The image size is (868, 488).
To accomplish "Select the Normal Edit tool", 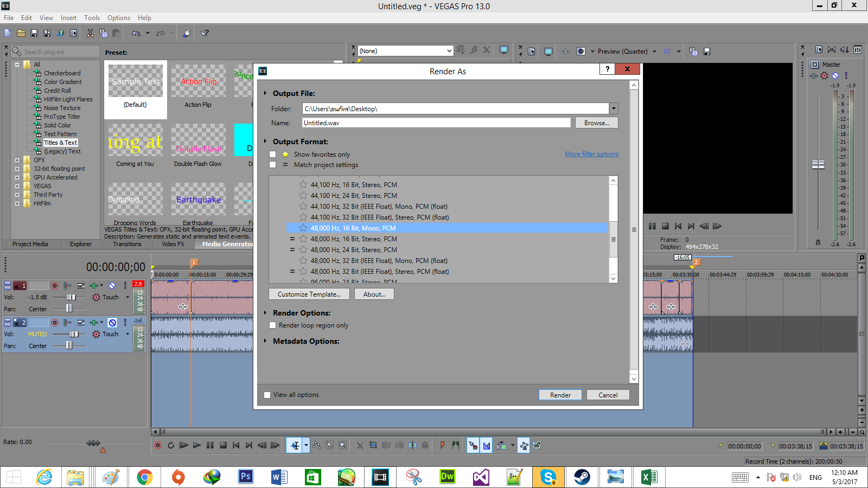I will (x=295, y=445).
